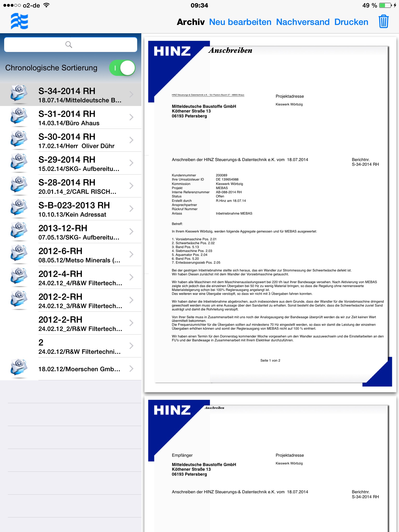Open chevron of S-34-2014 RH
The width and height of the screenshot is (399, 532).
(131, 94)
